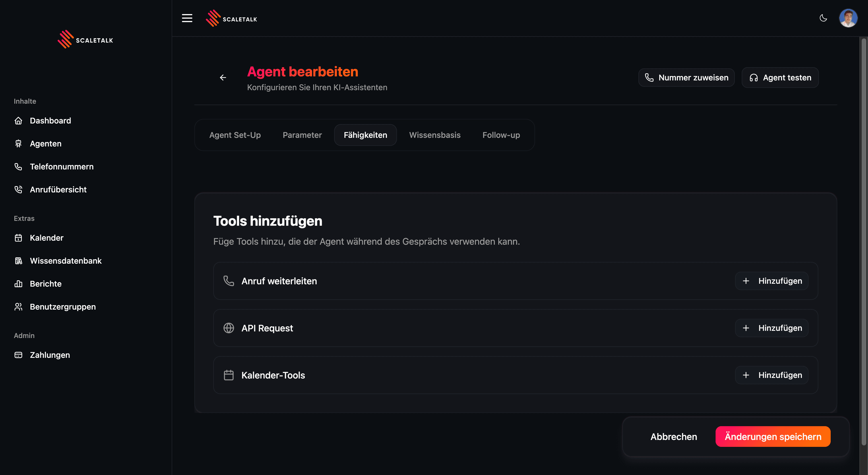Click Änderungen speichern button
868x475 pixels.
(773, 436)
